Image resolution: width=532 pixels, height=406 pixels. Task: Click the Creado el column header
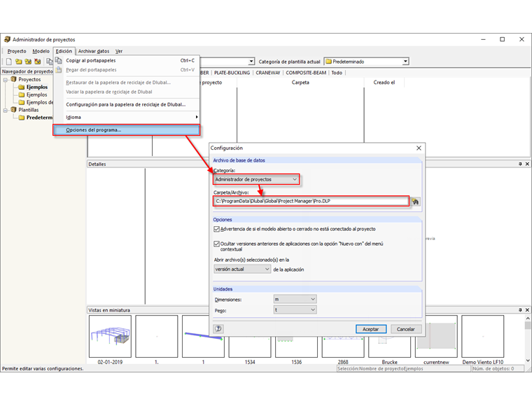384,83
